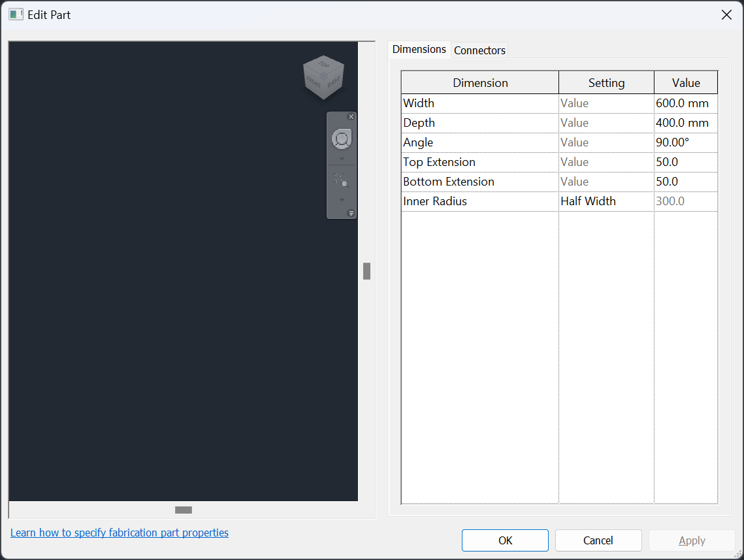The height and width of the screenshot is (560, 744).
Task: Select the Steering Wheels navigation tool
Action: tap(341, 139)
